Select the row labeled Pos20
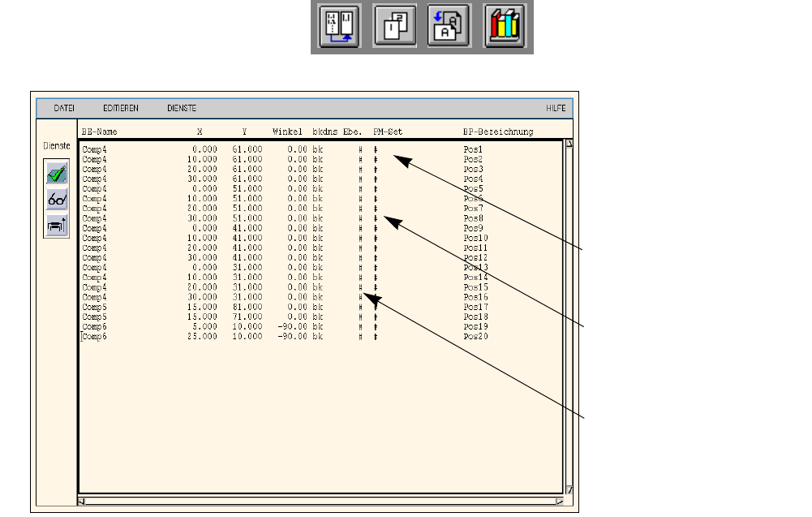The height and width of the screenshot is (517, 812). (320, 336)
